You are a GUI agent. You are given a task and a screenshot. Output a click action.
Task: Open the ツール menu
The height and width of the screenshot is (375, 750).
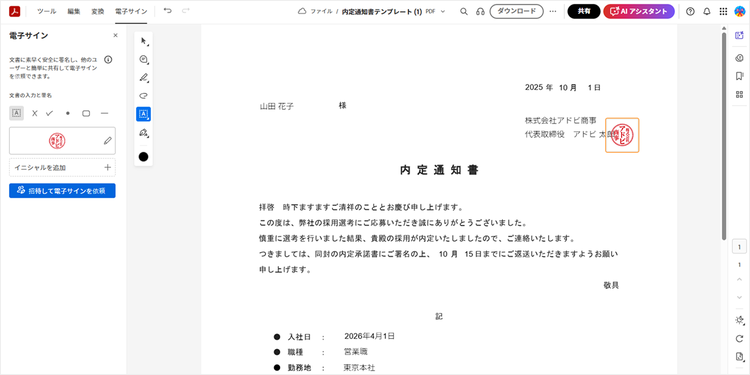tap(46, 11)
